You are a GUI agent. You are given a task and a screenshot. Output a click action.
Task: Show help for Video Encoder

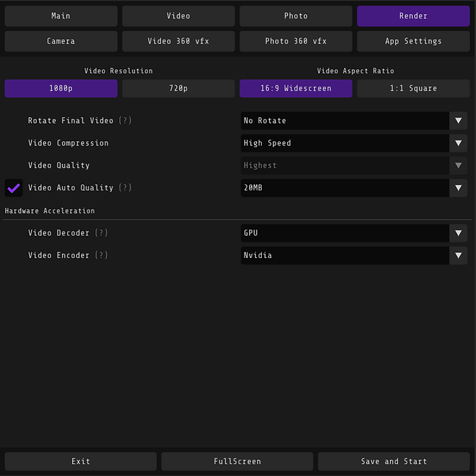101,255
